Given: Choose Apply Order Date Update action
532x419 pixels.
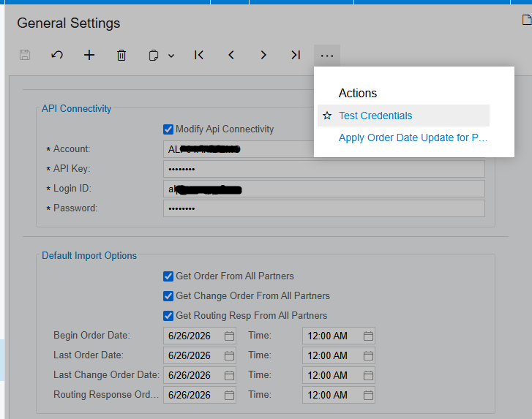Looking at the screenshot, I should [x=413, y=137].
